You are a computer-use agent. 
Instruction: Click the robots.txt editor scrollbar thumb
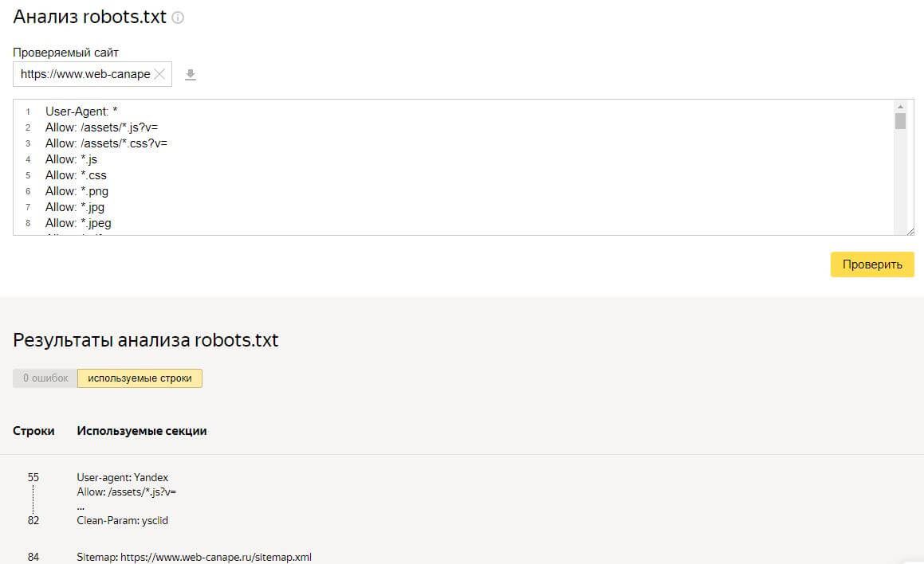pos(900,121)
